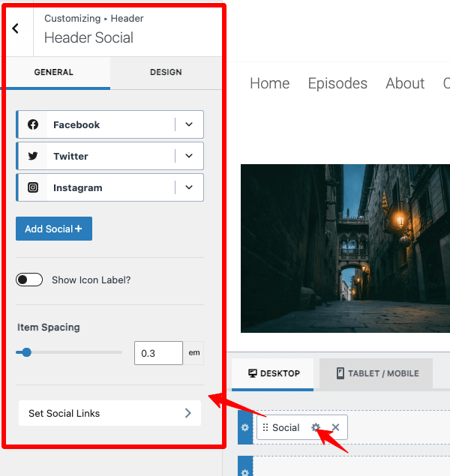Click the Item Spacing slider handle
The height and width of the screenshot is (476, 450).
[27, 352]
